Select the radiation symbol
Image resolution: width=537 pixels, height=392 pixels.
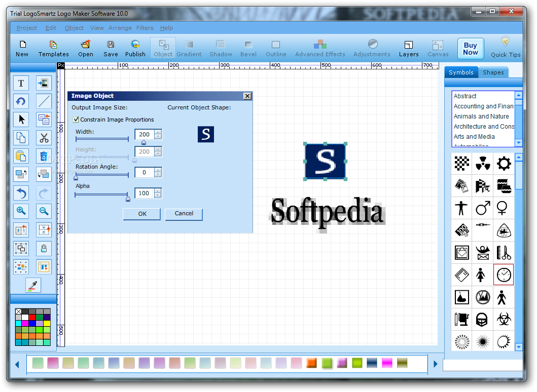[483, 164]
